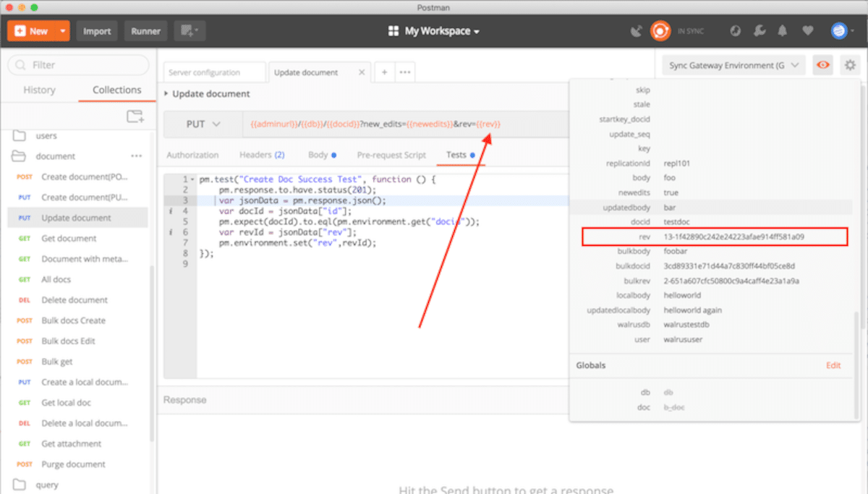Click the capture requests satellite icon
Screen dimensions: 868x494
click(637, 31)
